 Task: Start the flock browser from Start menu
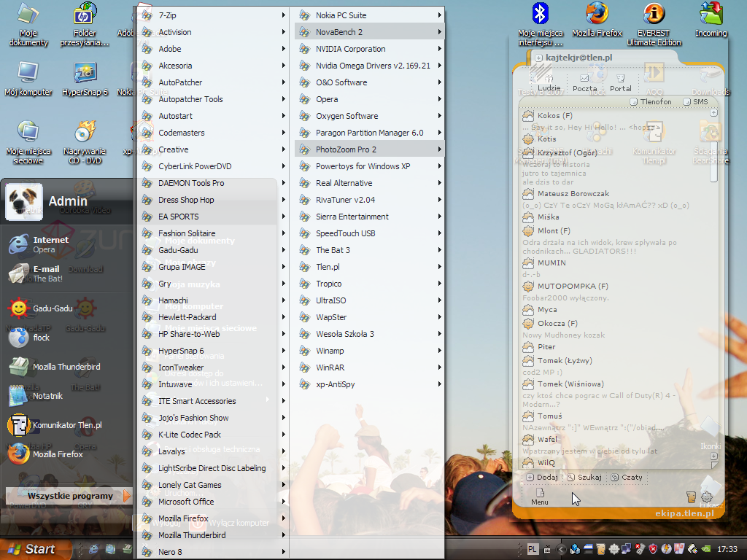point(28,337)
